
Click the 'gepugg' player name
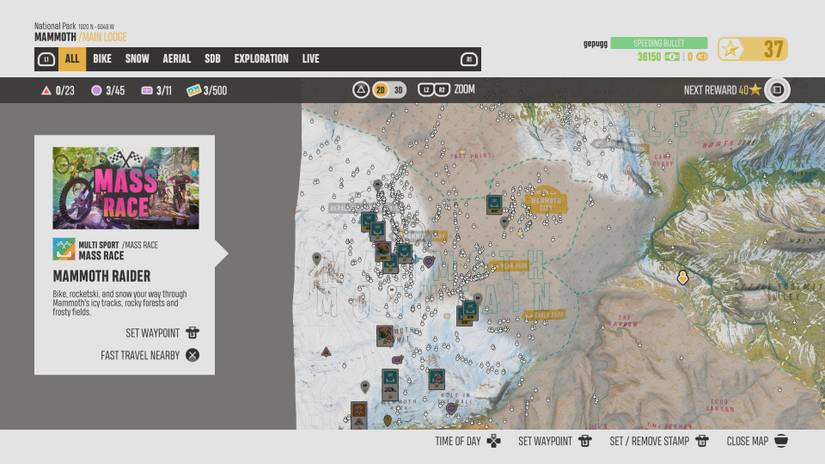595,44
